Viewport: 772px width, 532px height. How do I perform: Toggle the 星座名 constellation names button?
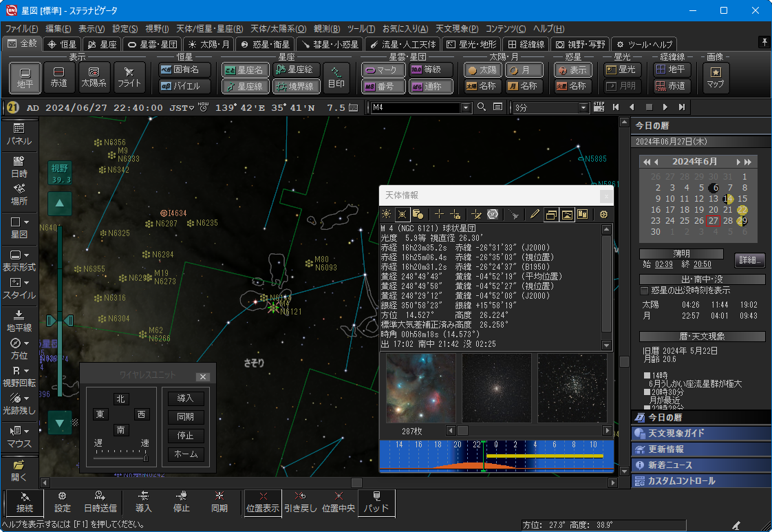pyautogui.click(x=245, y=70)
